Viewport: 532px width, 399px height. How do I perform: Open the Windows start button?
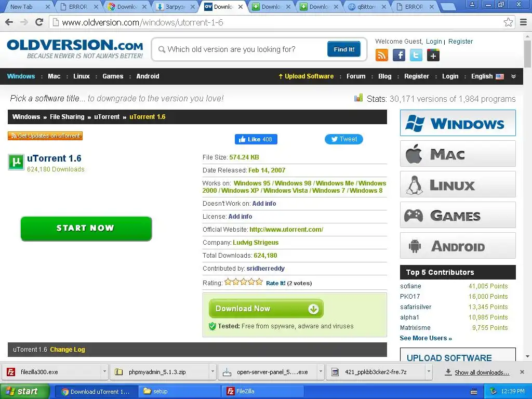(x=25, y=392)
